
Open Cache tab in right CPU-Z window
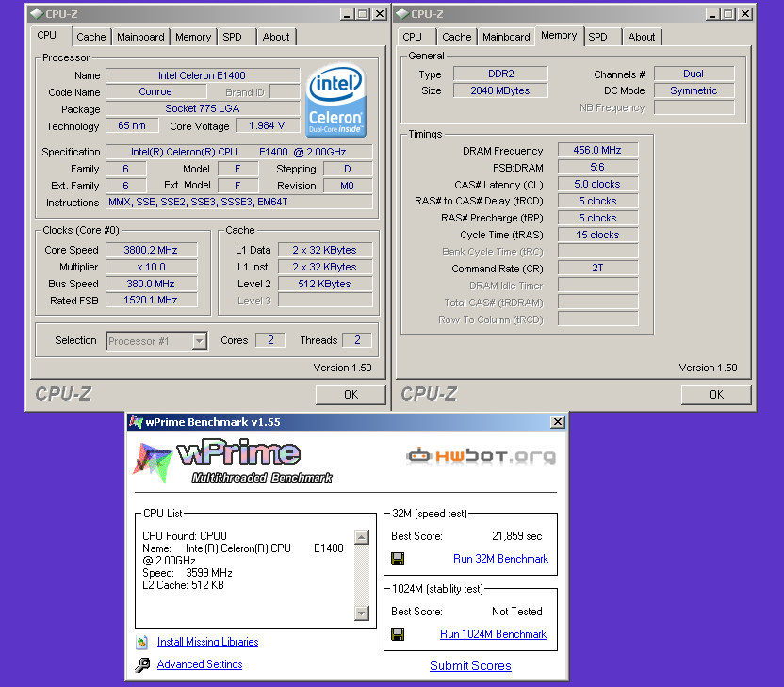[x=456, y=37]
